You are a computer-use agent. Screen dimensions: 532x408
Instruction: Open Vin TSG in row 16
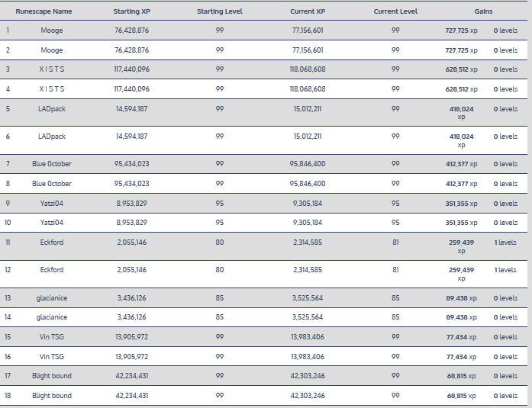tap(52, 357)
